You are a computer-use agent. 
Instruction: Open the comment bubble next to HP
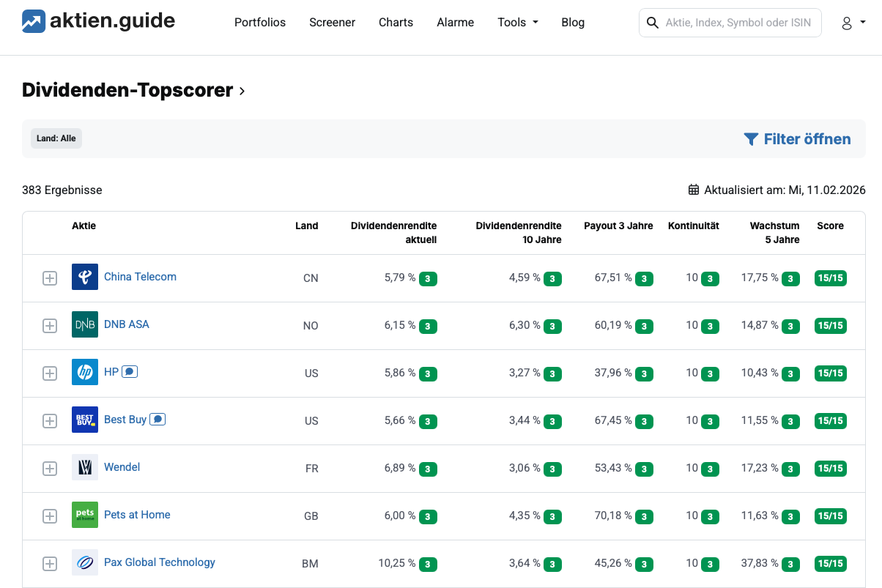(x=130, y=372)
